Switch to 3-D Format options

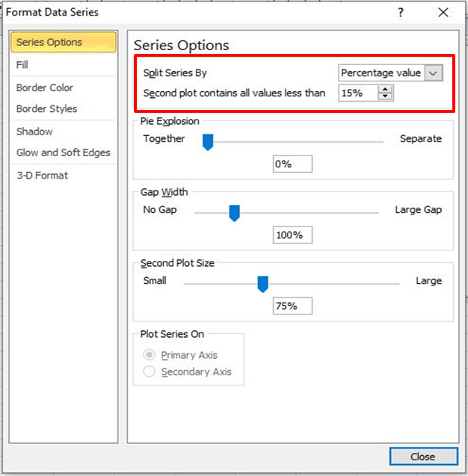tap(42, 175)
